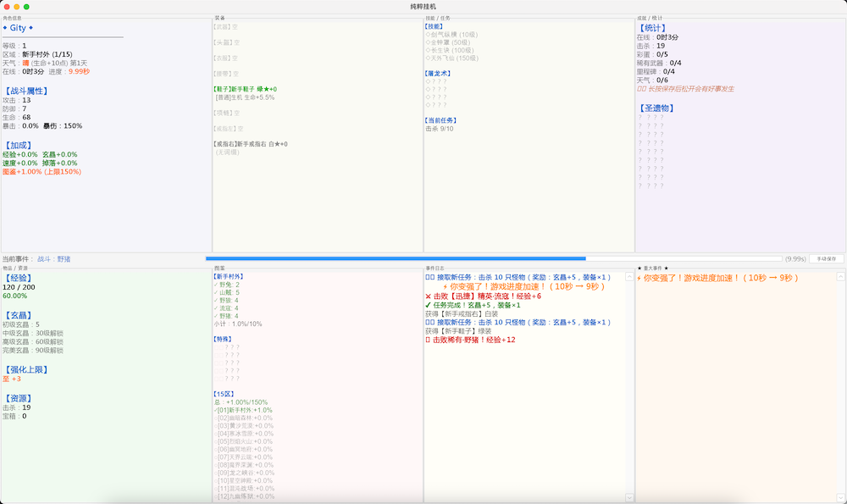The width and height of the screenshot is (847, 504).
Task: Click the [01]新手村外:+1.0% zone entry
Action: click(243, 411)
